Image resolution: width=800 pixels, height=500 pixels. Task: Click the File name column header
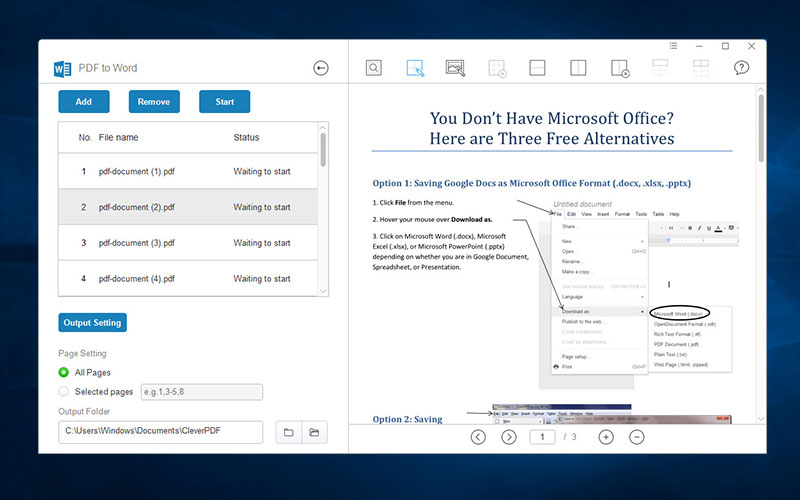click(118, 137)
